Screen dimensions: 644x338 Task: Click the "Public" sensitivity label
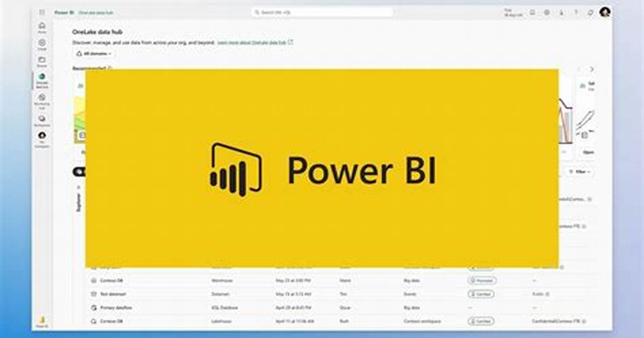(x=538, y=294)
